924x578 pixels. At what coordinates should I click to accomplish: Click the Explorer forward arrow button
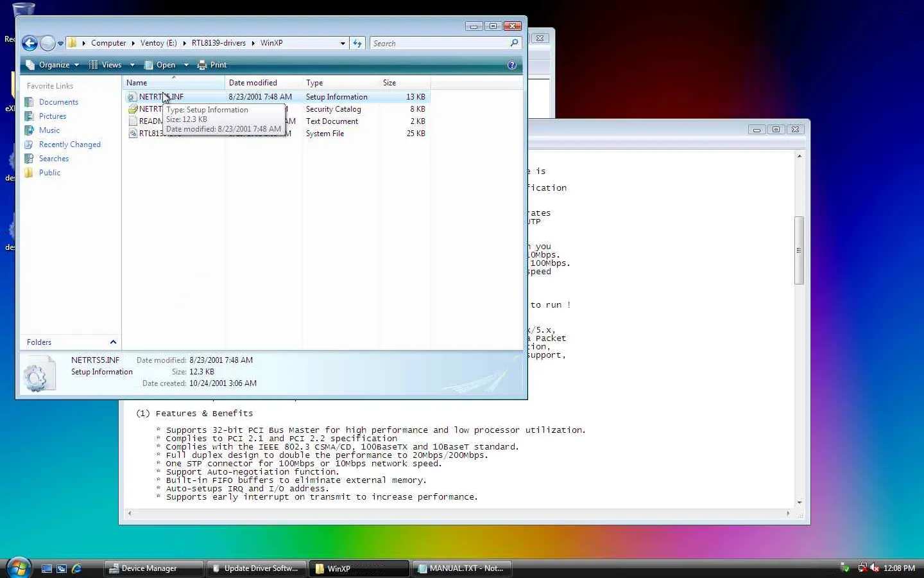pyautogui.click(x=47, y=43)
